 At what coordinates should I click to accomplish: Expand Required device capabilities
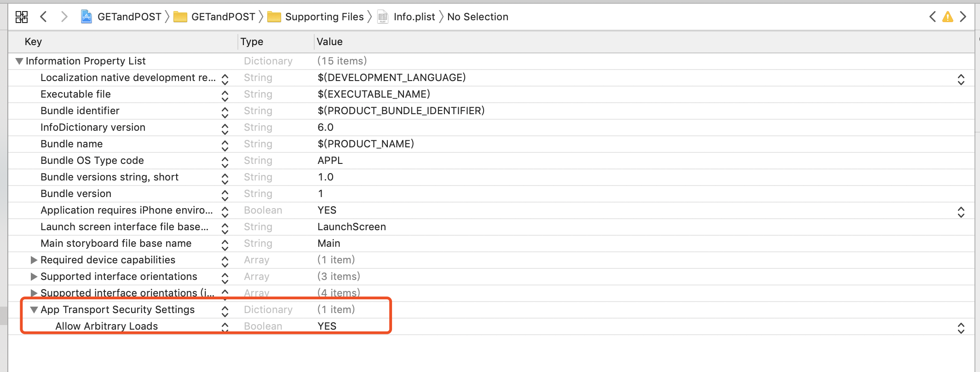pyautogui.click(x=34, y=260)
